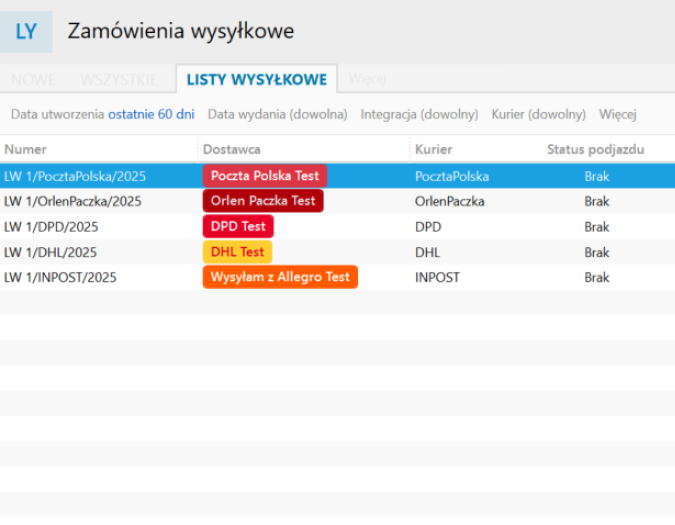Select row LW 1/DHL/2025
This screenshot has height=525, width=675.
(338, 252)
